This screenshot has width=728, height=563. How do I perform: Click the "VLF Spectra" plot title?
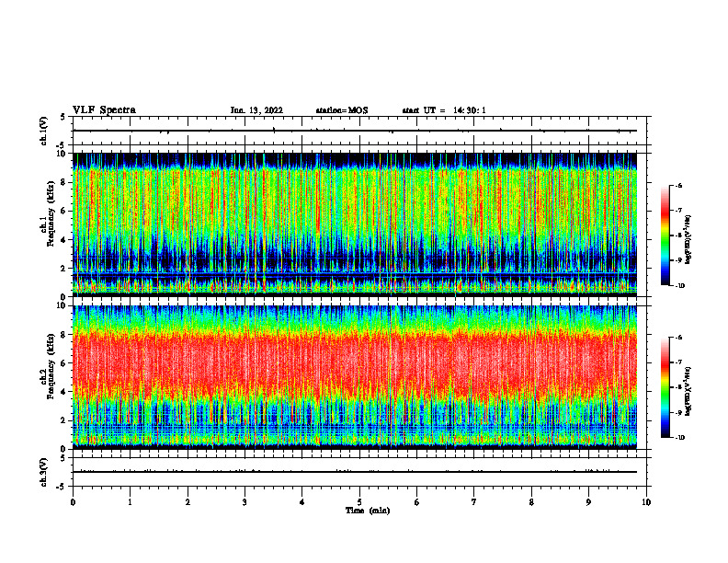(104, 110)
